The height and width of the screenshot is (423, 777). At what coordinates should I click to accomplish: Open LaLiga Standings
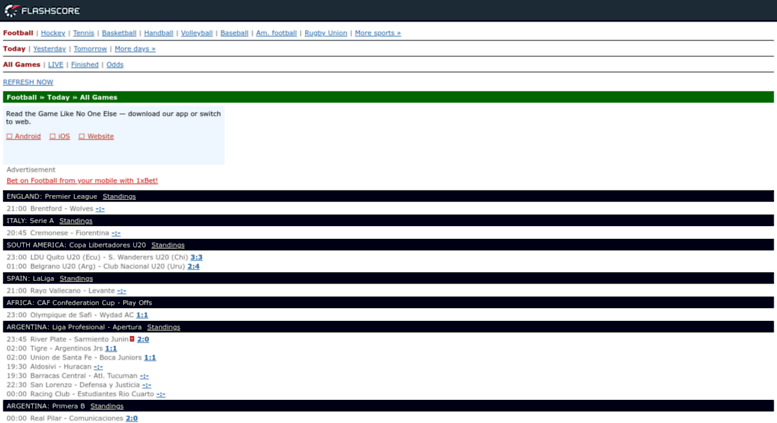(76, 279)
